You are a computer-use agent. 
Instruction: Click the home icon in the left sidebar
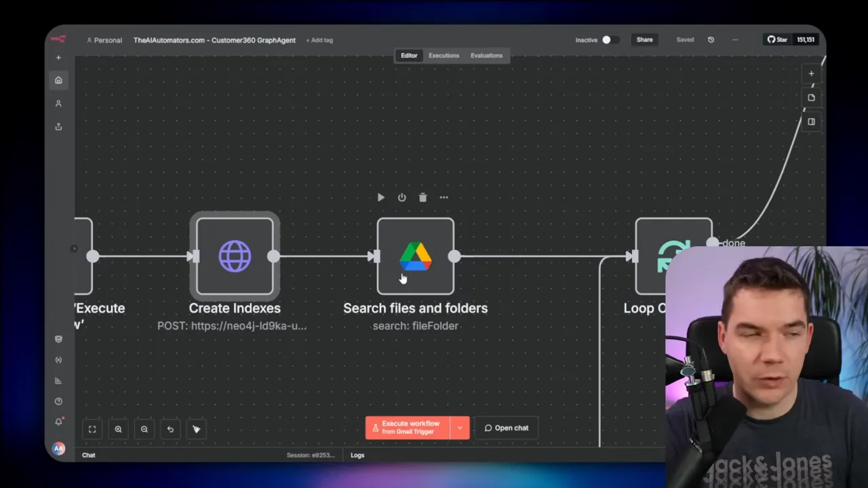58,80
